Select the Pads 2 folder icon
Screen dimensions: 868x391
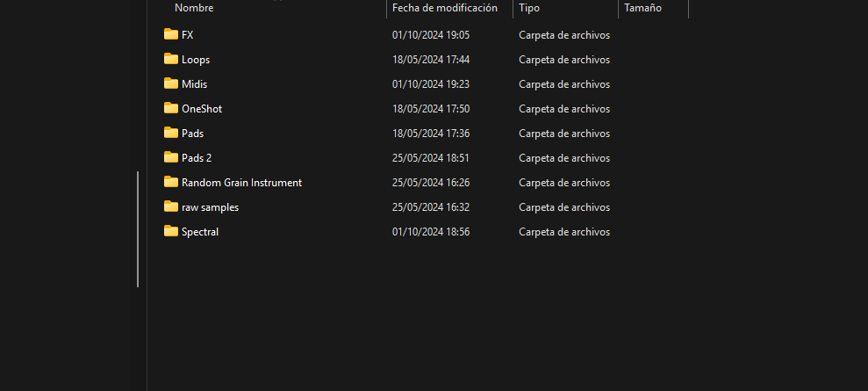click(171, 157)
